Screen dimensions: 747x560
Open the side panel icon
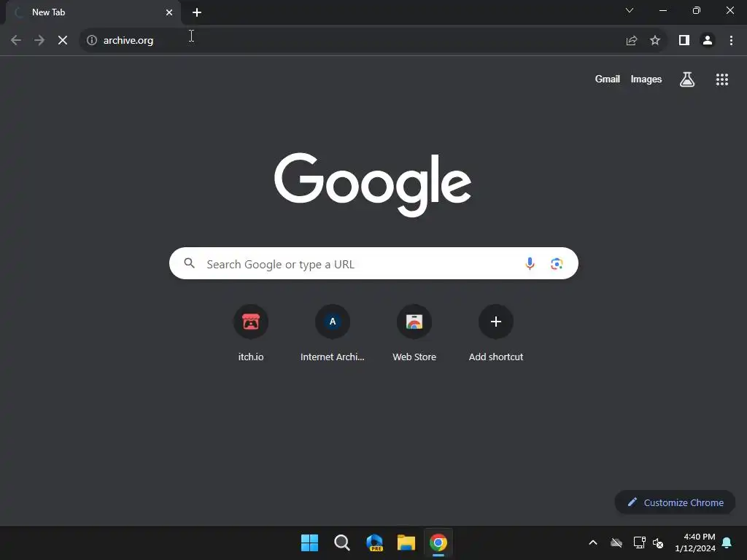tap(684, 41)
